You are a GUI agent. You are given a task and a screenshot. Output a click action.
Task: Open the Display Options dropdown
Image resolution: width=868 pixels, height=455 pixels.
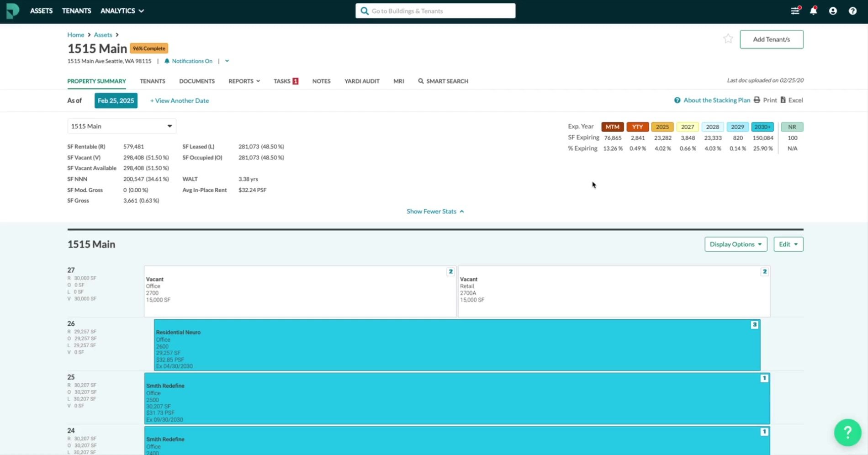point(736,244)
